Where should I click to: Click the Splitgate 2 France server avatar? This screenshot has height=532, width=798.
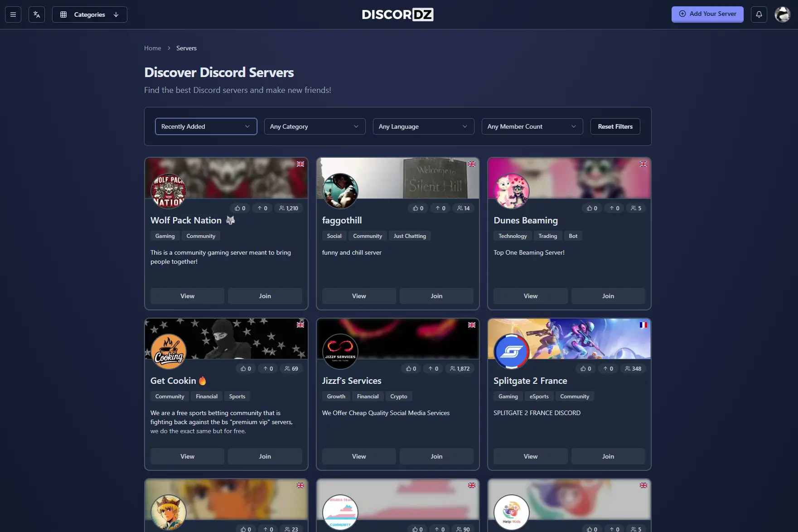[512, 352]
